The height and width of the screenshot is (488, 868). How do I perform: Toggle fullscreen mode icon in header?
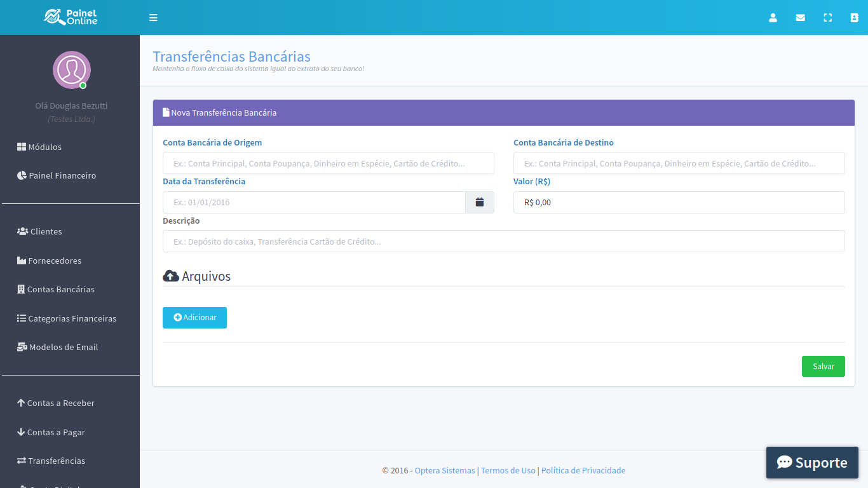coord(827,18)
